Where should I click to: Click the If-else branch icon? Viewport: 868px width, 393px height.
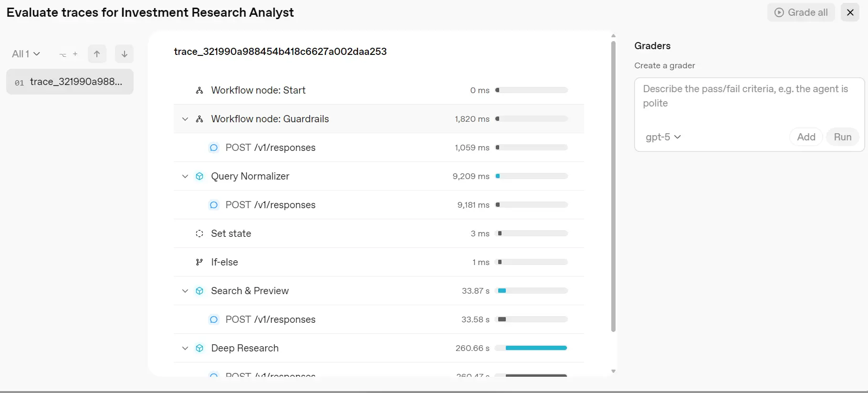click(199, 262)
